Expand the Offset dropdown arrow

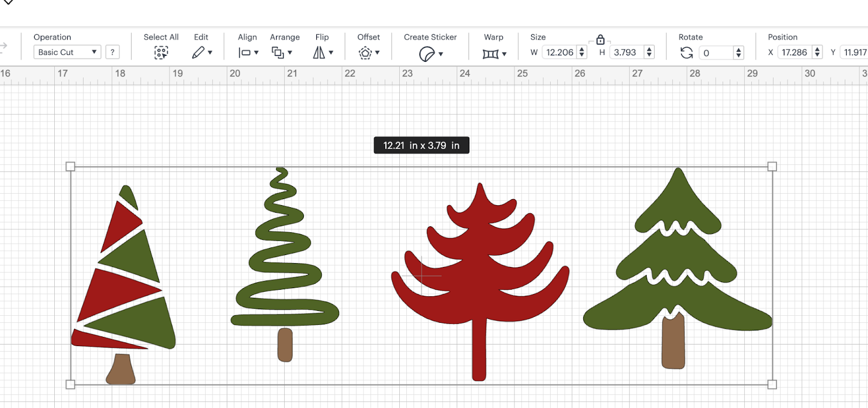[377, 53]
